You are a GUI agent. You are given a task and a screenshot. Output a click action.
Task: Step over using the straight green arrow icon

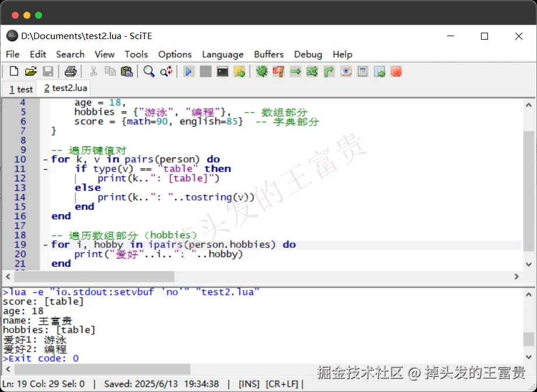(294, 71)
